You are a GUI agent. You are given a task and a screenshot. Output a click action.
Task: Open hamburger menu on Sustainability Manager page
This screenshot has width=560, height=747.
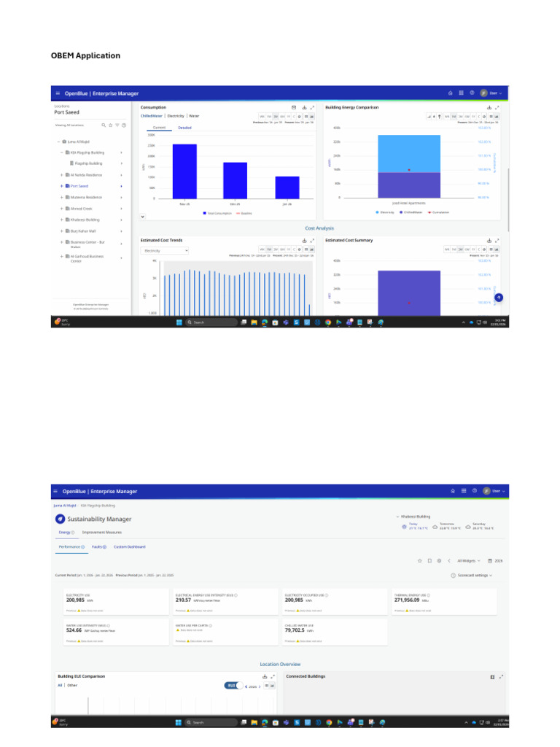(x=55, y=491)
